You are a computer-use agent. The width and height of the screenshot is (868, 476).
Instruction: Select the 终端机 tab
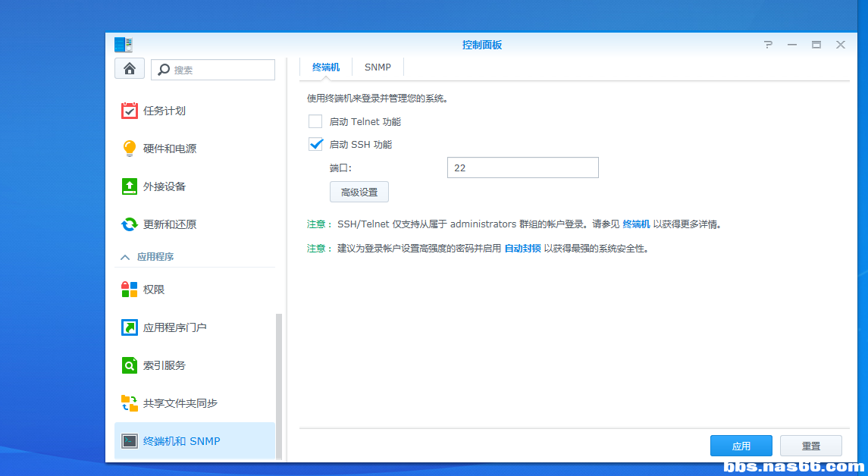point(325,67)
